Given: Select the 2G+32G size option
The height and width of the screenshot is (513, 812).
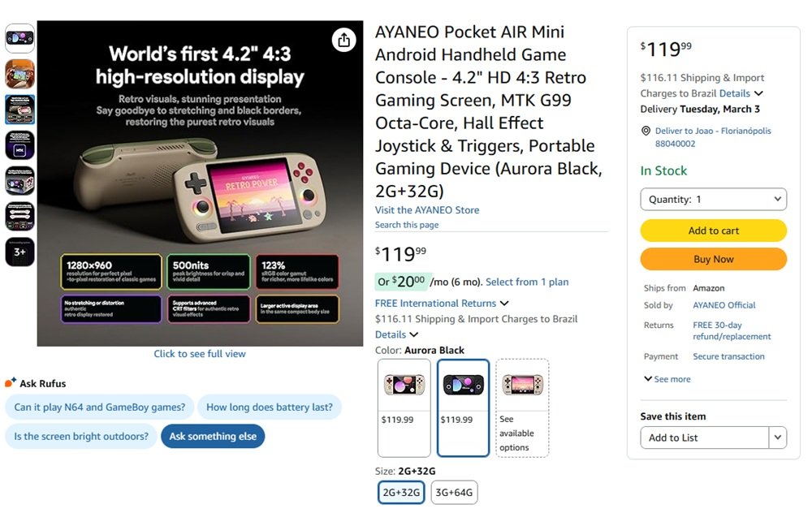Looking at the screenshot, I should point(401,492).
